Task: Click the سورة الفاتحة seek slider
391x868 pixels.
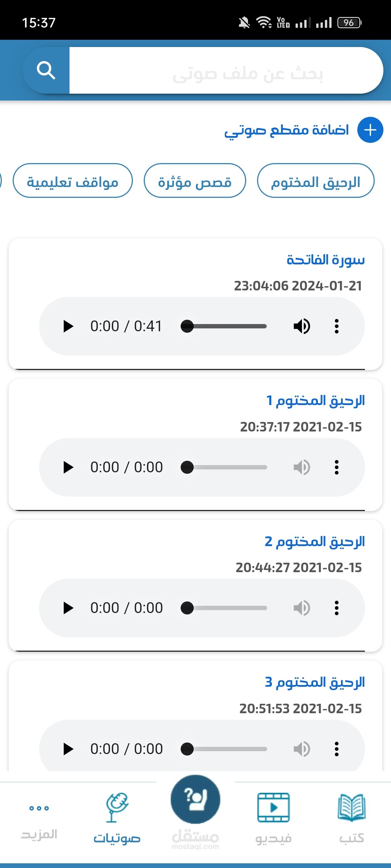Action: pyautogui.click(x=224, y=326)
